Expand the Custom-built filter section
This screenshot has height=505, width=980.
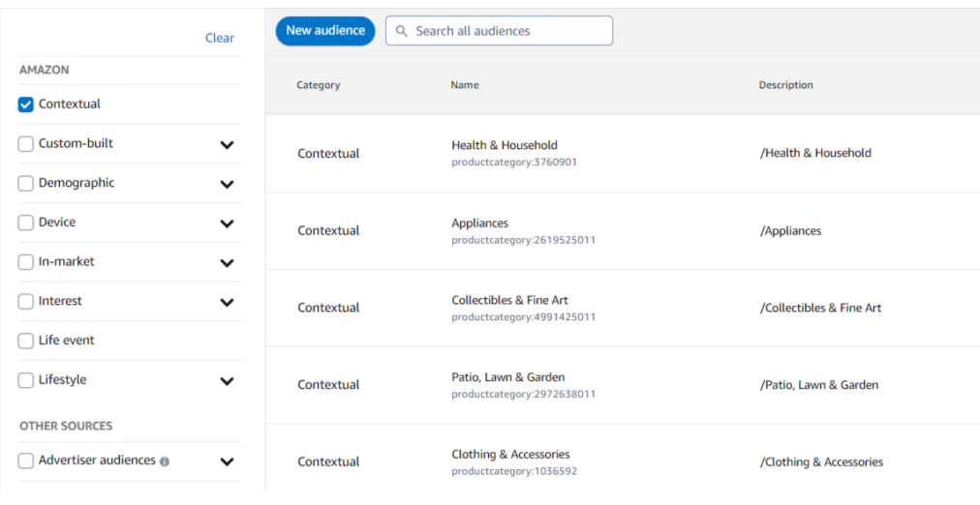click(x=227, y=145)
